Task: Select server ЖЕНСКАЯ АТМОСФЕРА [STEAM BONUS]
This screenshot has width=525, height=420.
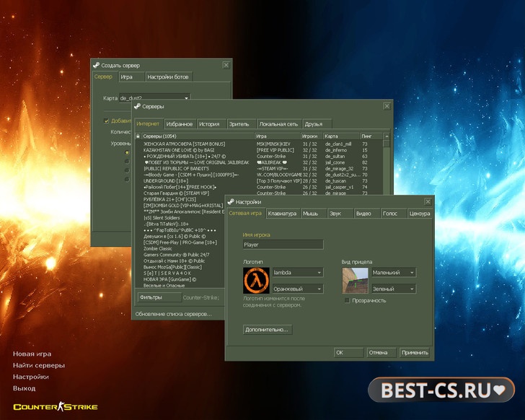Action: [x=258, y=144]
